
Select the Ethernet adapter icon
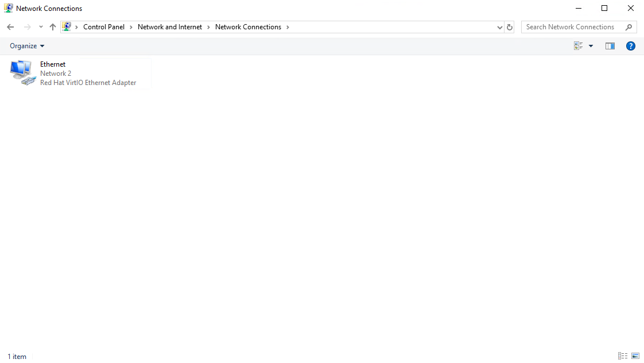pos(22,73)
